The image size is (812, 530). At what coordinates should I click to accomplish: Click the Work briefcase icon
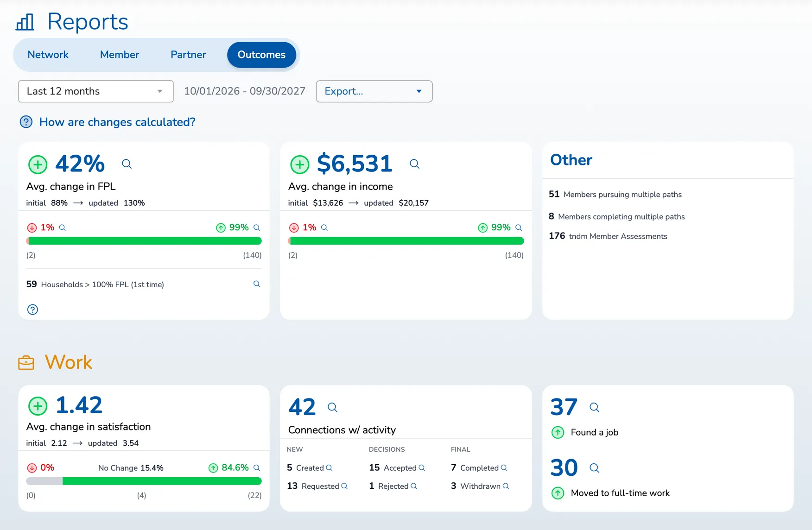pyautogui.click(x=26, y=363)
